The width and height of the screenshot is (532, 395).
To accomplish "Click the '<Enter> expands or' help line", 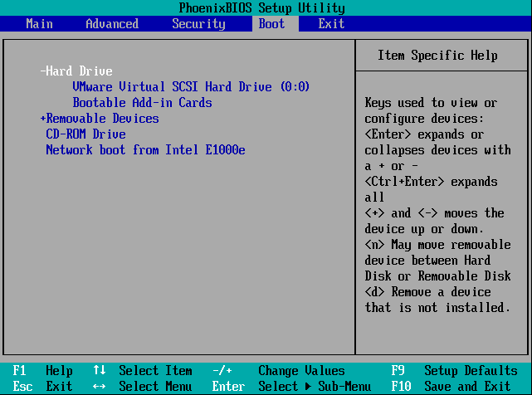I will [424, 134].
